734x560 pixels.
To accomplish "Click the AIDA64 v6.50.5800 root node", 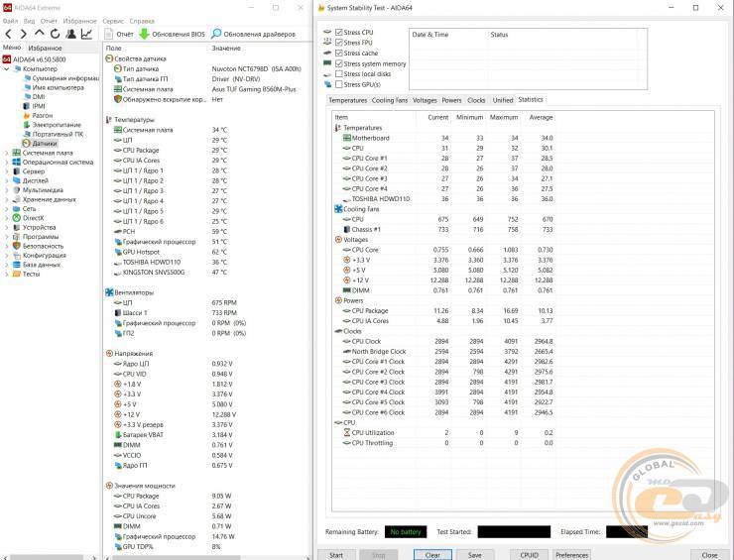I will (34, 59).
